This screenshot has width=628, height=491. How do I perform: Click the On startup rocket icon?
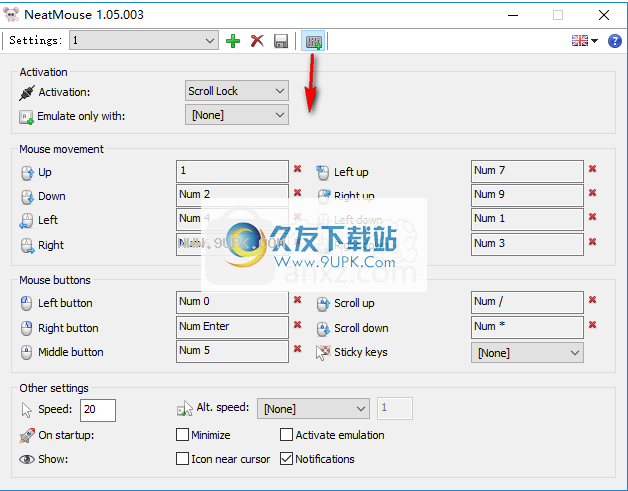[x=27, y=435]
